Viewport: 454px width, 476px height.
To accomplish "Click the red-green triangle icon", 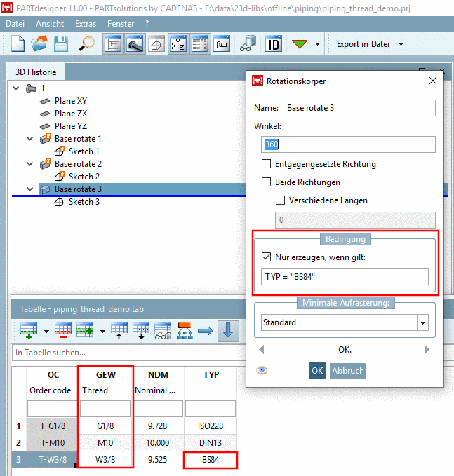I will pyautogui.click(x=300, y=44).
